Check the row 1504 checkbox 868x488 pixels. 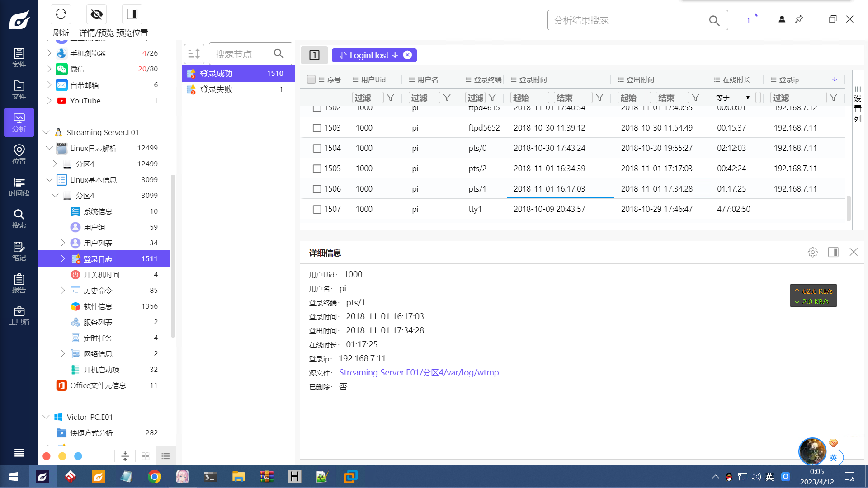[317, 149]
